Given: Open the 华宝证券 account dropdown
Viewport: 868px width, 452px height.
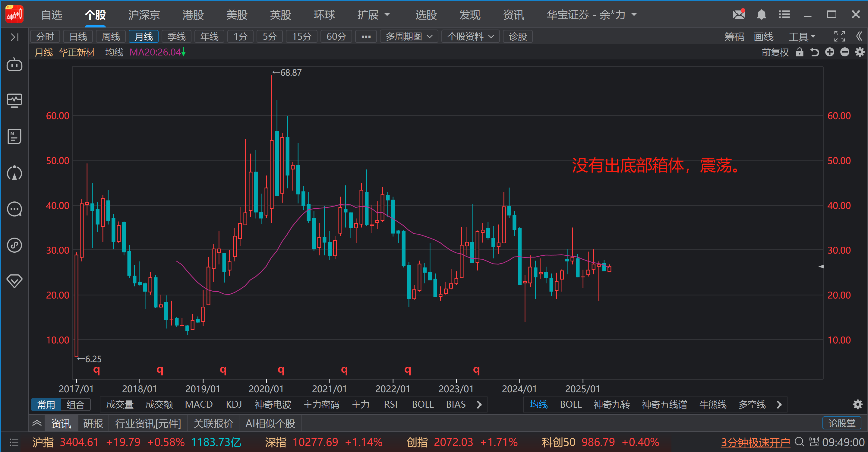Looking at the screenshot, I should coord(592,14).
